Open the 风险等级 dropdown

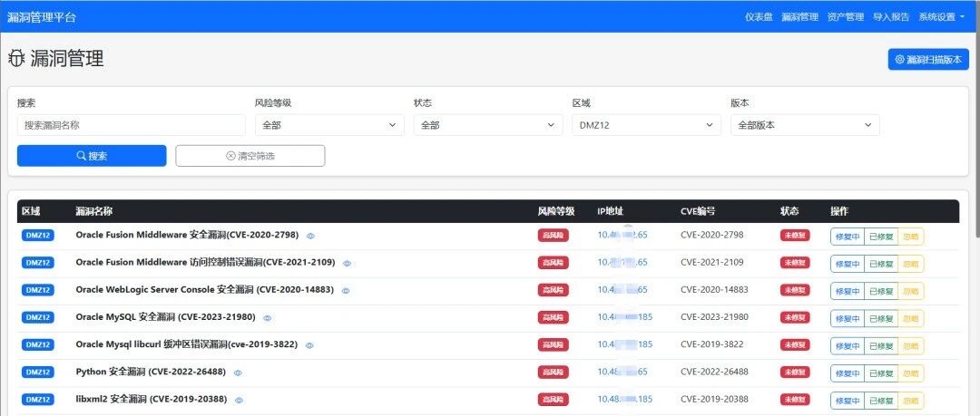click(x=329, y=125)
